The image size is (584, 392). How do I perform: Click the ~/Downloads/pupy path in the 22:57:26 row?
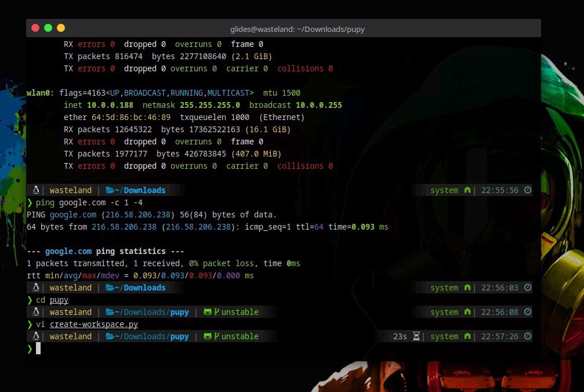coord(152,336)
